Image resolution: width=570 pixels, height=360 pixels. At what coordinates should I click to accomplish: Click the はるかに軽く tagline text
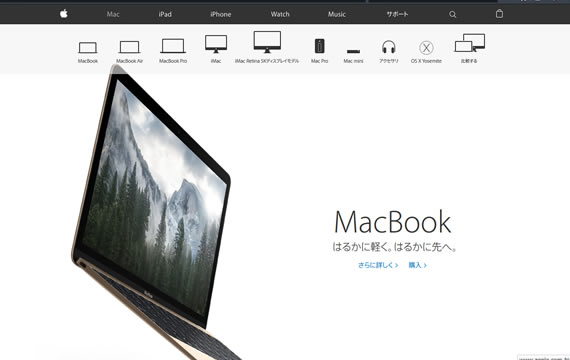point(394,247)
